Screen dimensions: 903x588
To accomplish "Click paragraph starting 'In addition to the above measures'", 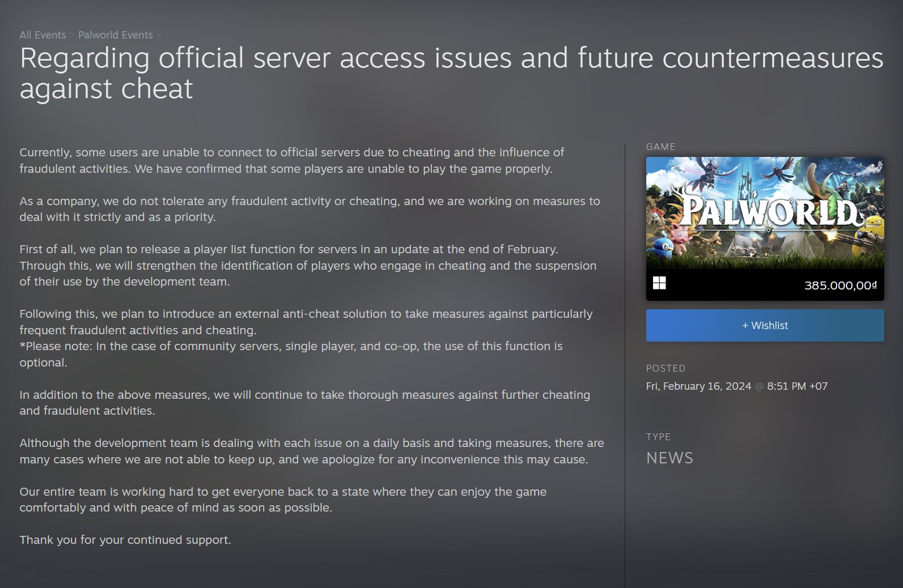I will (x=305, y=403).
